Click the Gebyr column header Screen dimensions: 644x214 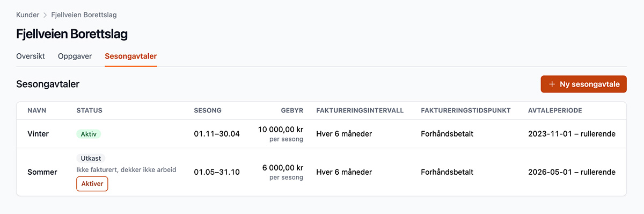(x=292, y=111)
